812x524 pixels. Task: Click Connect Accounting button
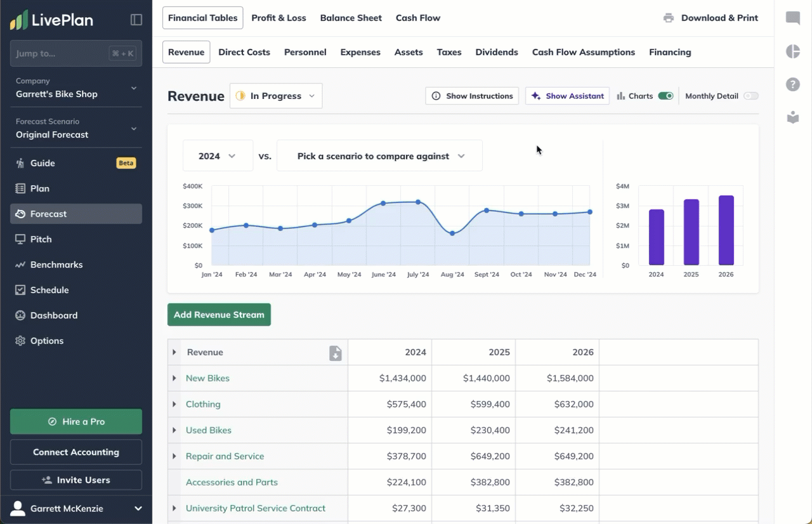tap(76, 452)
